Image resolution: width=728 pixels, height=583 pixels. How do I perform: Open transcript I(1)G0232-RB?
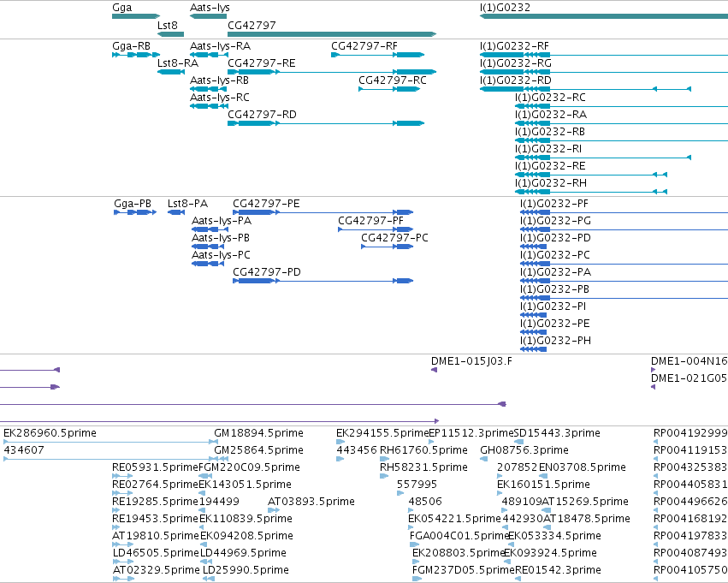pyautogui.click(x=550, y=132)
